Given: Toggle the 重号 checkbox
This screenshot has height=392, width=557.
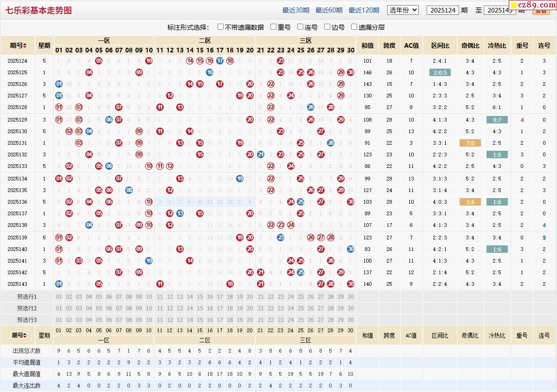Looking at the screenshot, I should 274,27.
